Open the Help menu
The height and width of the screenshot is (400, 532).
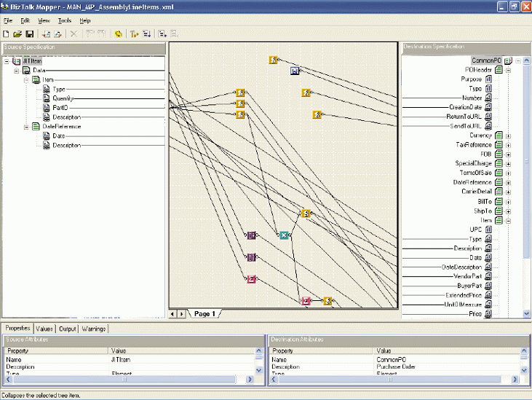[85, 20]
